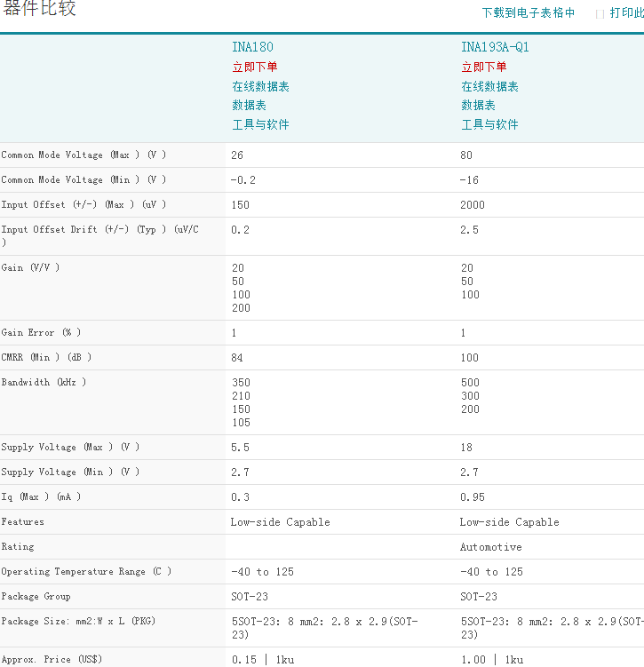The image size is (644, 667).
Task: Click the Gain (V/V) row label
Action: 31,267
